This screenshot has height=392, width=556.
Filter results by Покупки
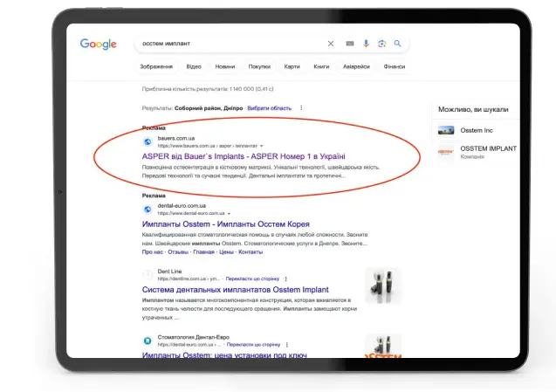[x=259, y=66]
